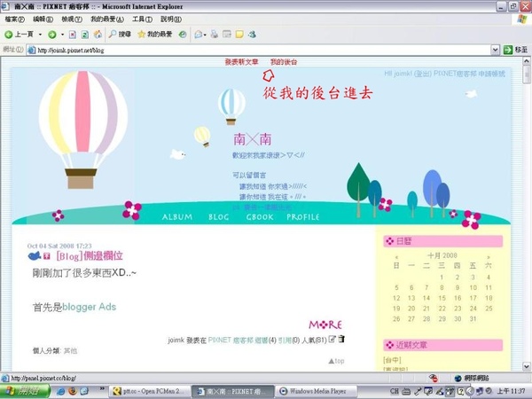Click the green Forward arrow icon
The width and height of the screenshot is (532, 399).
click(52, 35)
